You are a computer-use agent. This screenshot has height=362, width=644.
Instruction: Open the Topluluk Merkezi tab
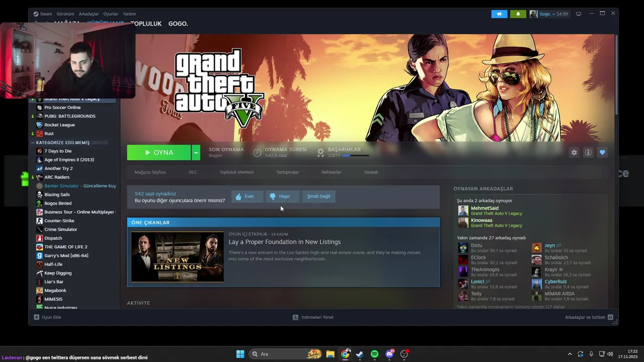236,172
